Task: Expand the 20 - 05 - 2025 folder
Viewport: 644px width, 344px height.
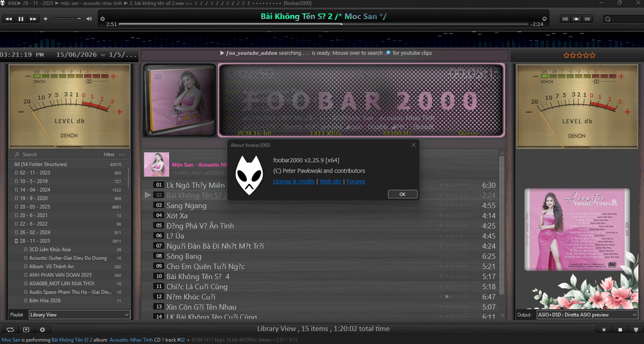Action: [17, 207]
